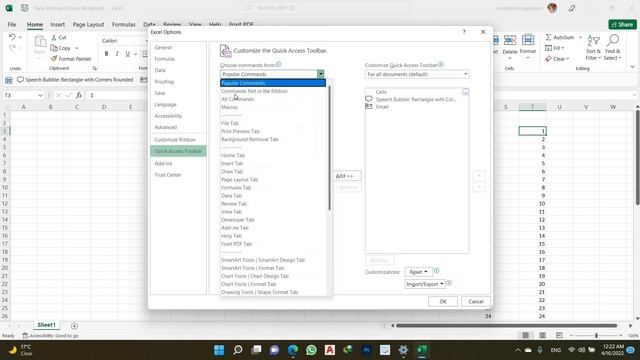The height and width of the screenshot is (360, 640).
Task: Select Macros in the dropdown list
Action: tap(229, 107)
